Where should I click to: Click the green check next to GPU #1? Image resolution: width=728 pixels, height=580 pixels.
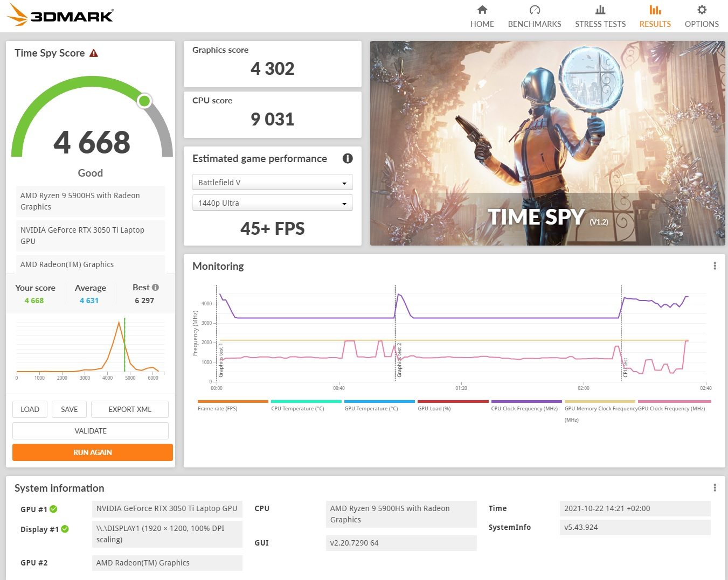pos(53,509)
